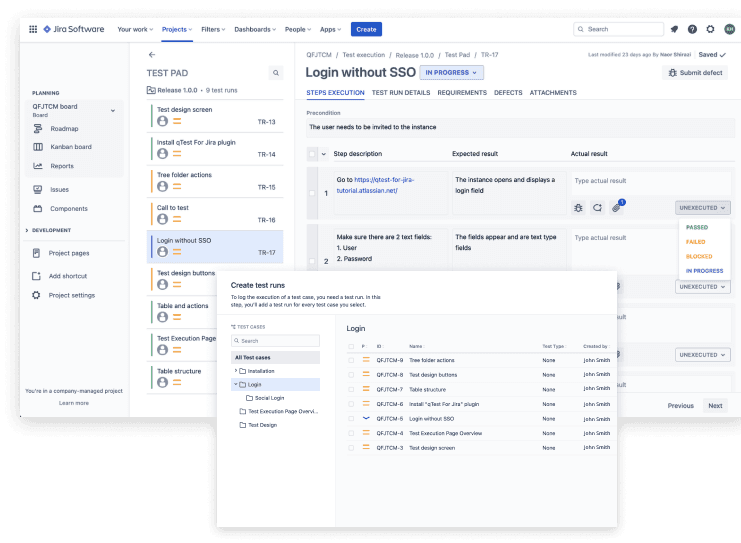The height and width of the screenshot is (543, 741).
Task: Select all steps with header checkbox
Action: pyautogui.click(x=312, y=154)
